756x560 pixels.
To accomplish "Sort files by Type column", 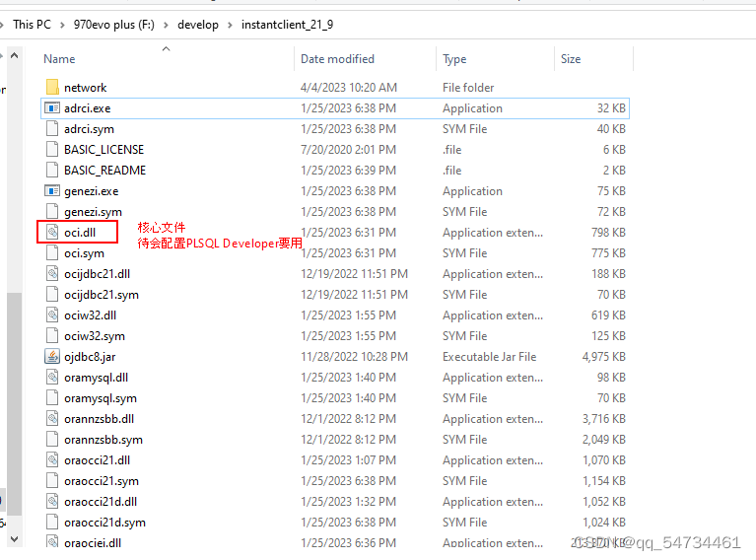I will pyautogui.click(x=454, y=59).
